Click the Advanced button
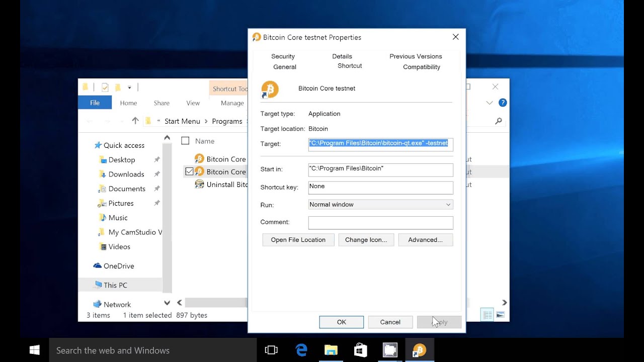 (x=426, y=240)
